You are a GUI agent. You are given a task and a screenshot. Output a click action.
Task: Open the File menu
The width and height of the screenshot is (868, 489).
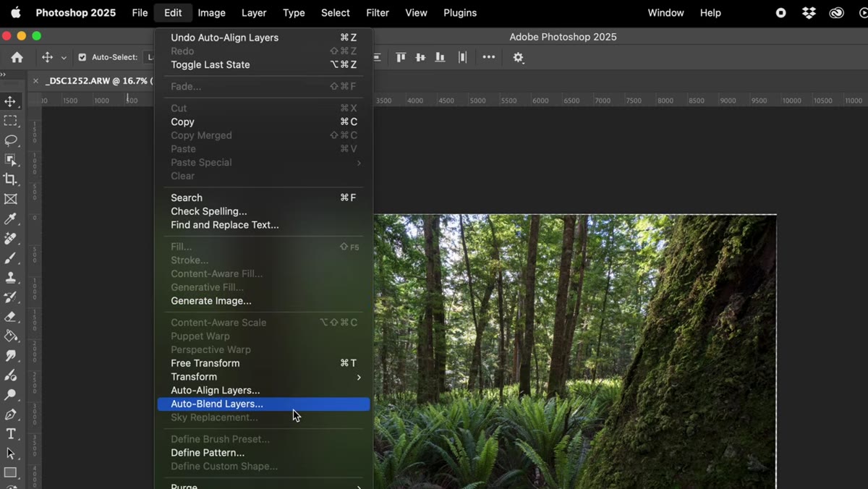(140, 12)
